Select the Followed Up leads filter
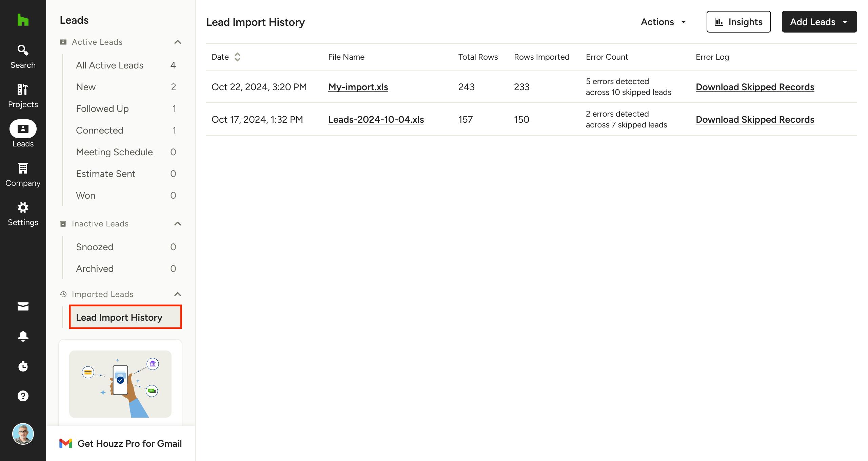The width and height of the screenshot is (868, 461). pyautogui.click(x=102, y=108)
